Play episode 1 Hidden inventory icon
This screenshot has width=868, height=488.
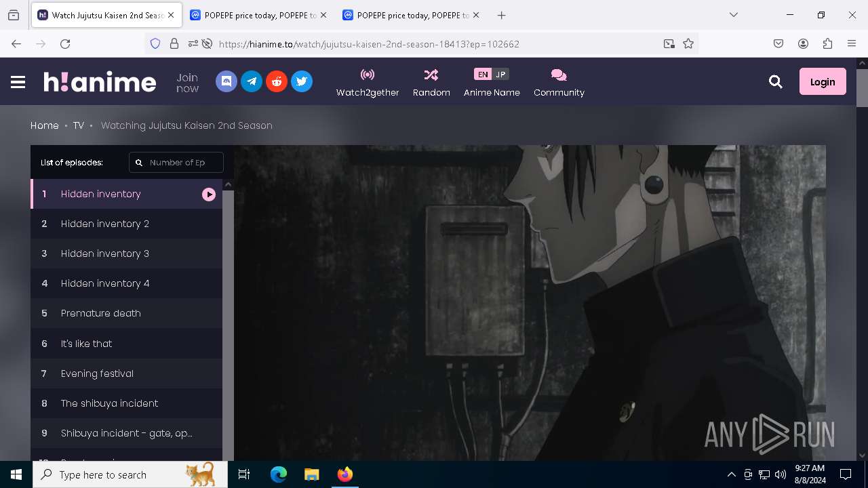click(x=209, y=195)
